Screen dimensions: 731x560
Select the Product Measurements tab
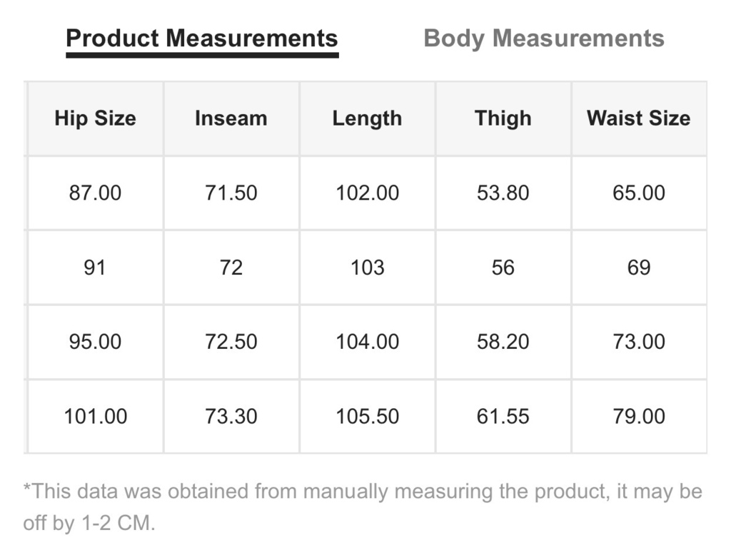click(202, 39)
